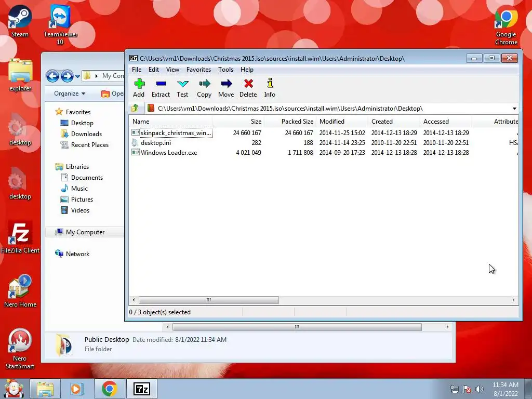
Task: Select the explorer folder on desktop
Action: (20, 75)
